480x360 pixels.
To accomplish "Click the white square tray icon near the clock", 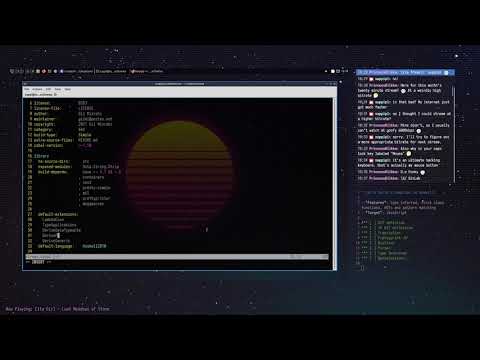I will (x=333, y=71).
